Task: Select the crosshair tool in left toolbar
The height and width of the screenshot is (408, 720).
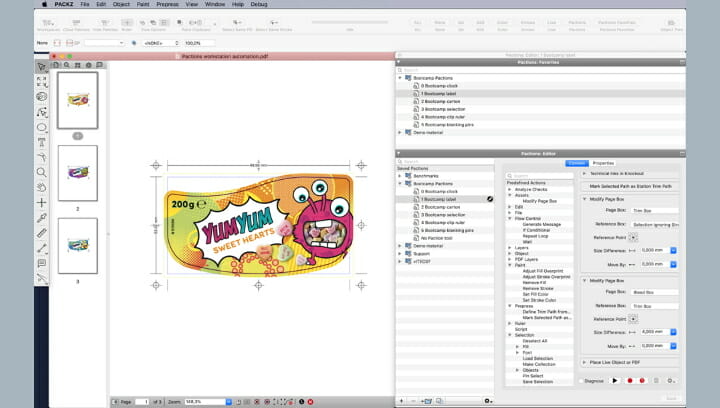Action: click(x=42, y=202)
